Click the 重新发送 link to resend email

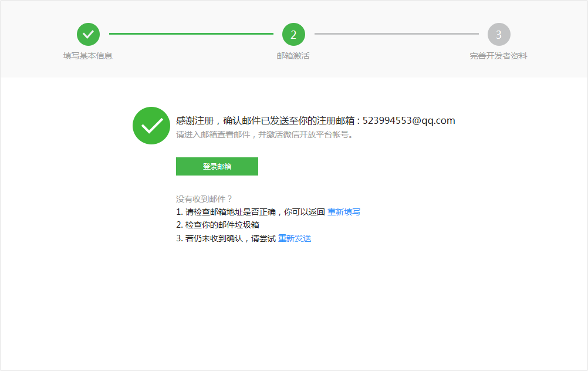point(295,238)
